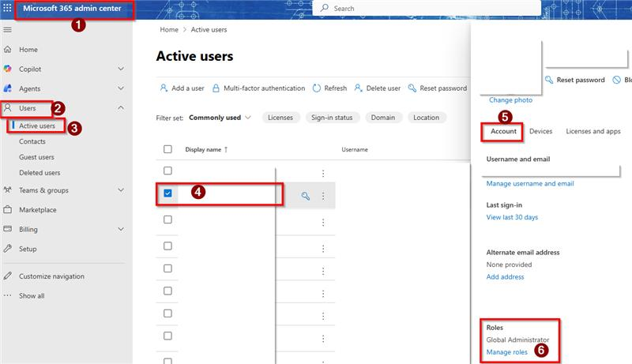Expand the Teams & groups chevron
Viewport: 632px width, 364px height.
(121, 190)
